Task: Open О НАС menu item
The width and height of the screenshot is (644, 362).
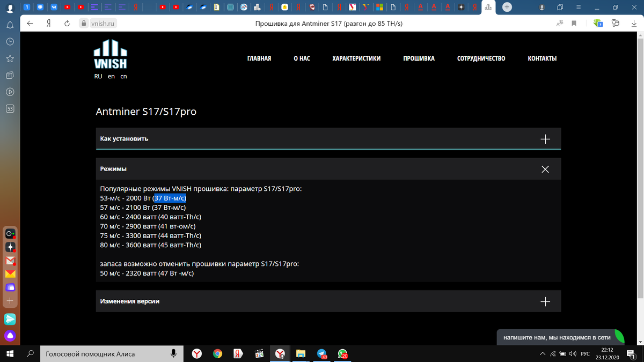Action: (x=302, y=58)
